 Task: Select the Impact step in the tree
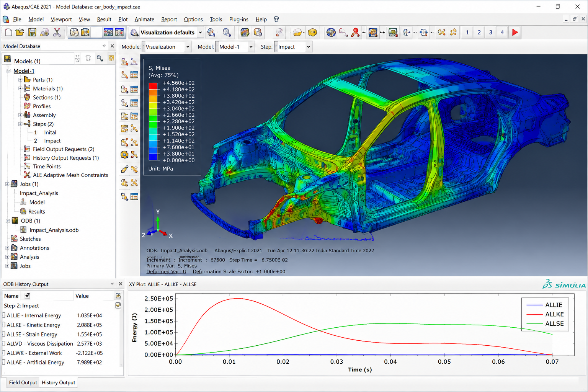[x=52, y=141]
